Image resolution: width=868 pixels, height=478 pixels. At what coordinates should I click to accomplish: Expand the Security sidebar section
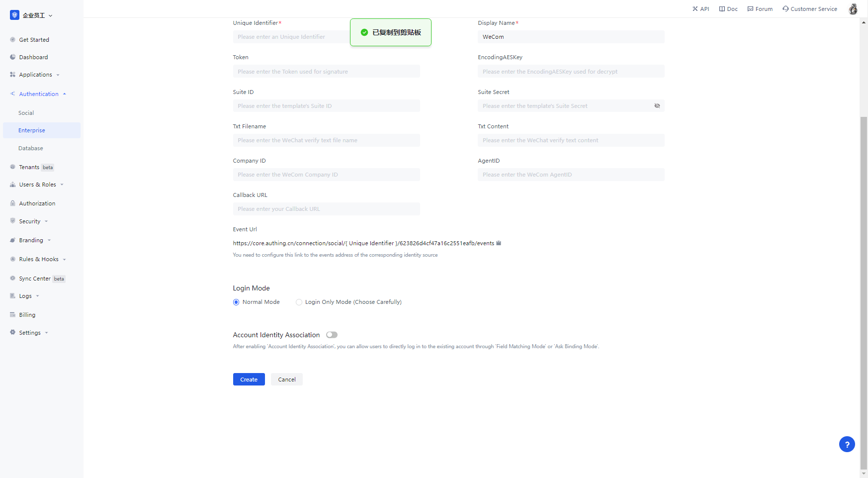tap(30, 221)
